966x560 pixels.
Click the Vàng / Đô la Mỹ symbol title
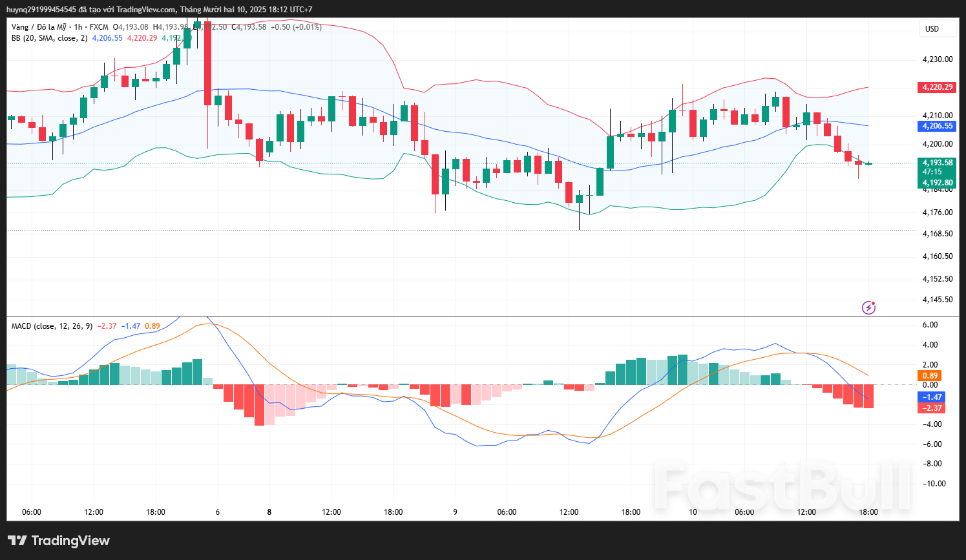coord(39,27)
